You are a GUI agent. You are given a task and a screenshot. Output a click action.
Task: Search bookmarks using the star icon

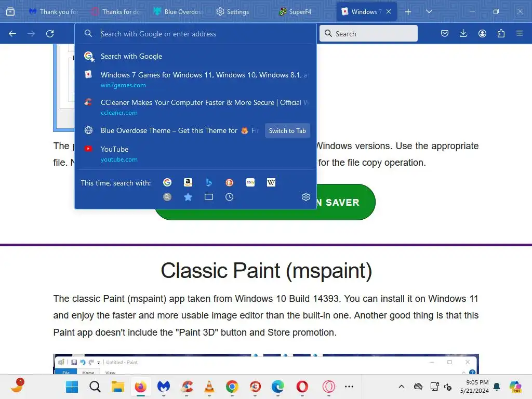(188, 197)
